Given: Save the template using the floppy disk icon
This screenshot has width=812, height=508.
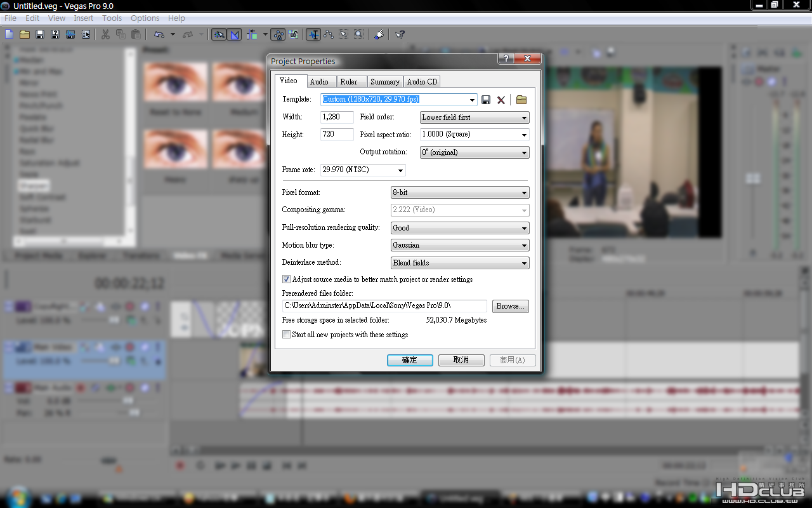Looking at the screenshot, I should [x=486, y=100].
